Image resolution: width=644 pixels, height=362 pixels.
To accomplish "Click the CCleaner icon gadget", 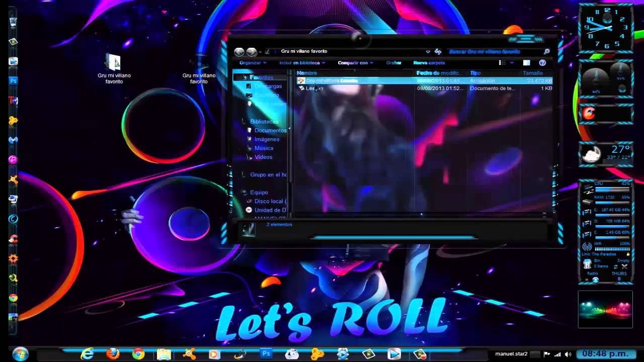I will 589,114.
